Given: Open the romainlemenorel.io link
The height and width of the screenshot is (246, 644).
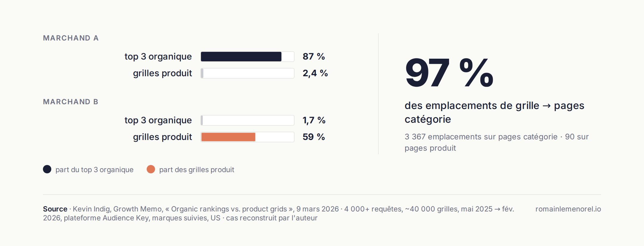Looking at the screenshot, I should (568, 209).
